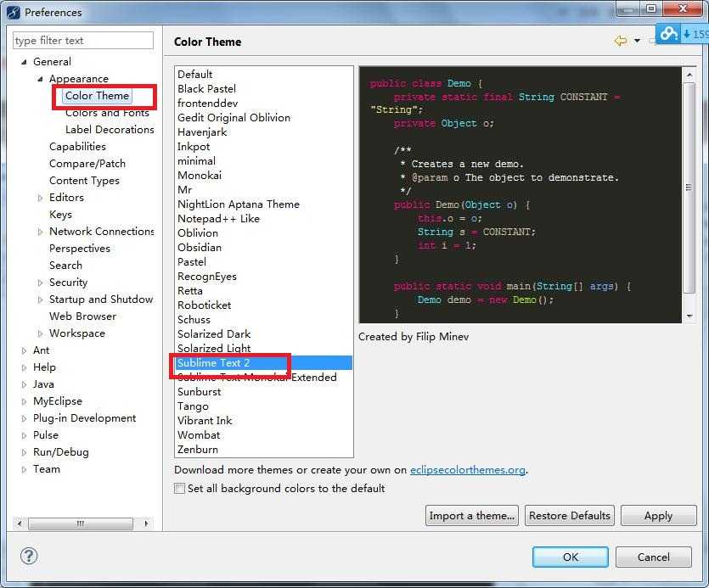Expand the Workspace tree node
The image size is (709, 588).
pos(40,333)
